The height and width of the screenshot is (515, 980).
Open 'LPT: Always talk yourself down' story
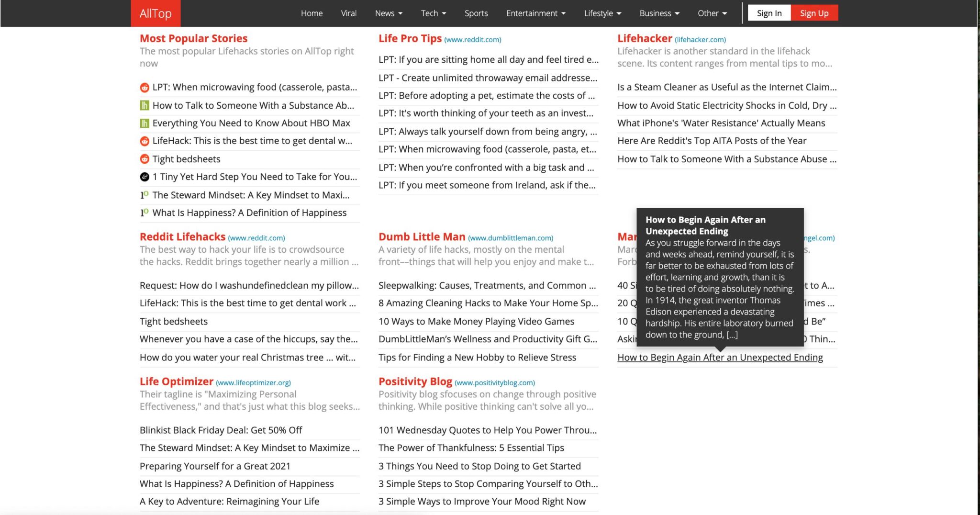coord(488,131)
